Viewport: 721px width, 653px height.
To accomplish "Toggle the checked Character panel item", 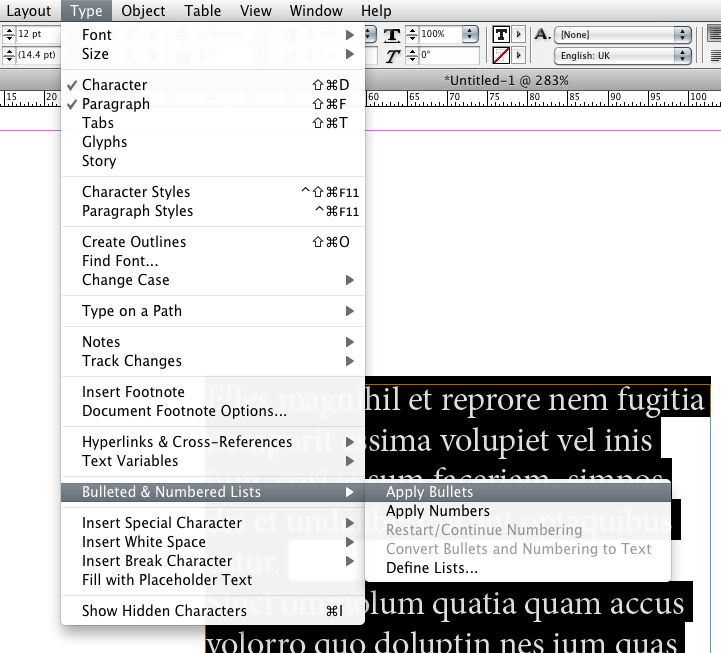I will point(213,85).
